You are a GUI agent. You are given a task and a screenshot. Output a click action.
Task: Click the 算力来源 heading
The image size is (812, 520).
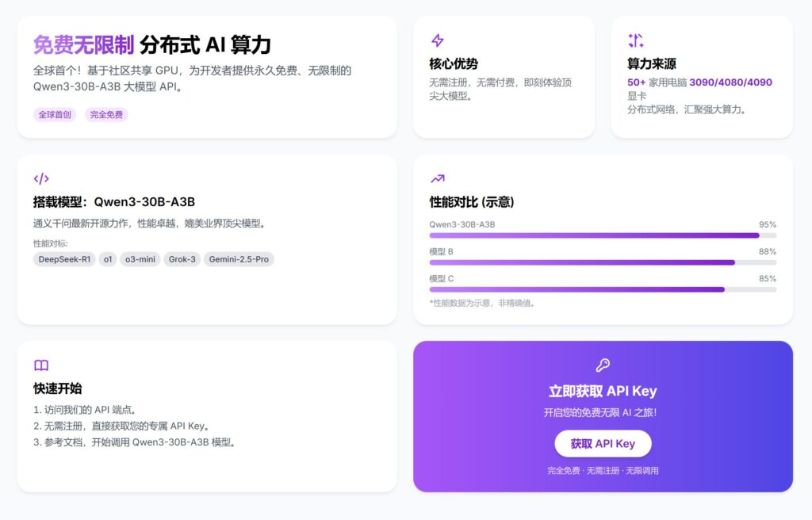coord(652,63)
